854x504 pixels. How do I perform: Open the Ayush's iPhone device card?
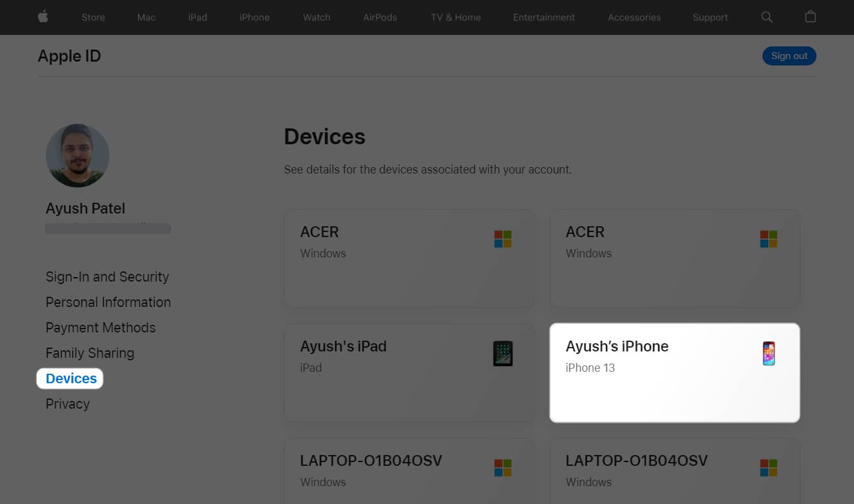675,372
